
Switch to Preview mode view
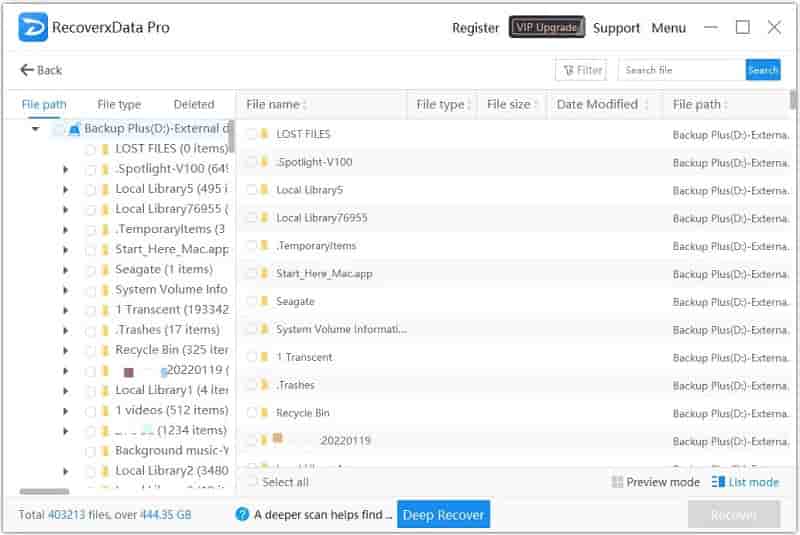coord(656,482)
